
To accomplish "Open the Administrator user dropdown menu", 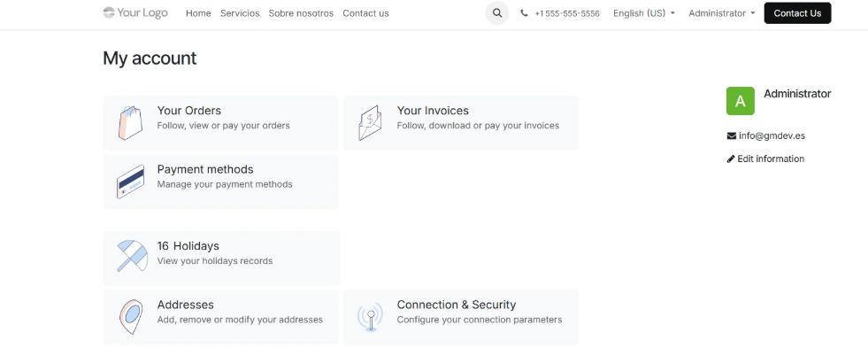I will tap(722, 13).
